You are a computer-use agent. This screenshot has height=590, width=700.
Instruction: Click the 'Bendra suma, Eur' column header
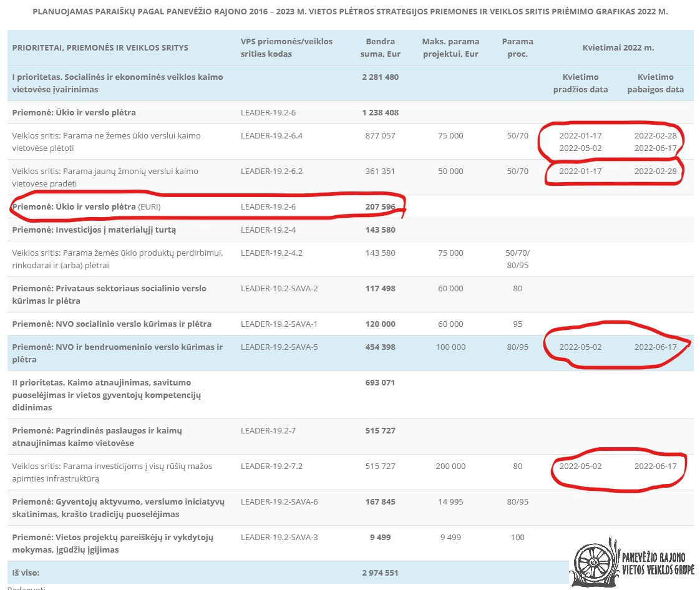tap(380, 47)
